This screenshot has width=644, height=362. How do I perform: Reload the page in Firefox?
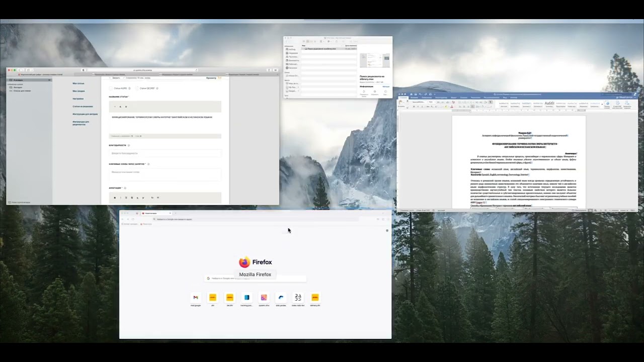[133, 219]
